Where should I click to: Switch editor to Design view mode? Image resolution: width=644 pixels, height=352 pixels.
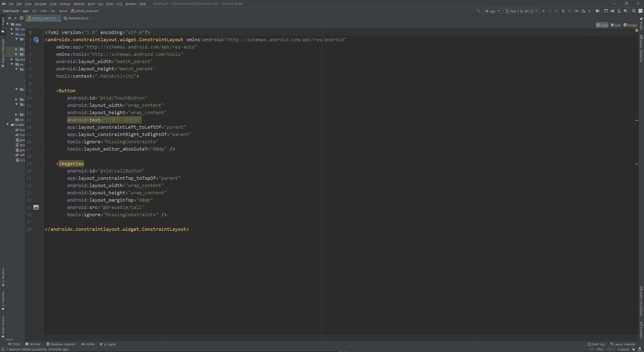[630, 25]
